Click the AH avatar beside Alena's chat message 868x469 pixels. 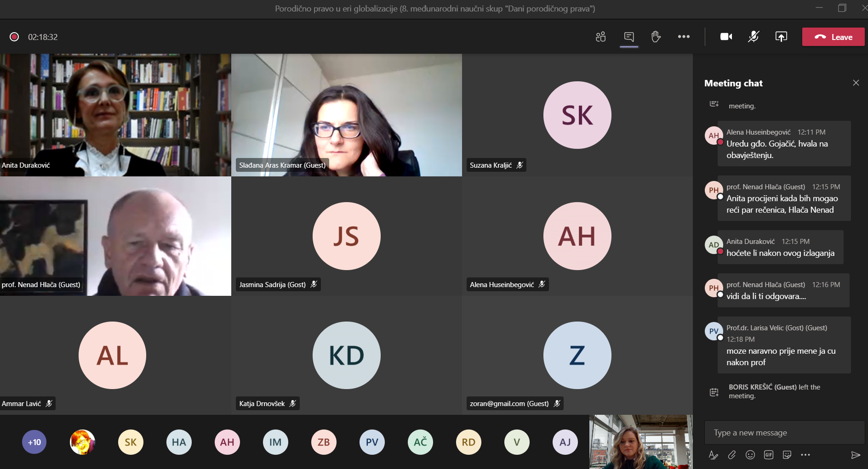(x=714, y=136)
